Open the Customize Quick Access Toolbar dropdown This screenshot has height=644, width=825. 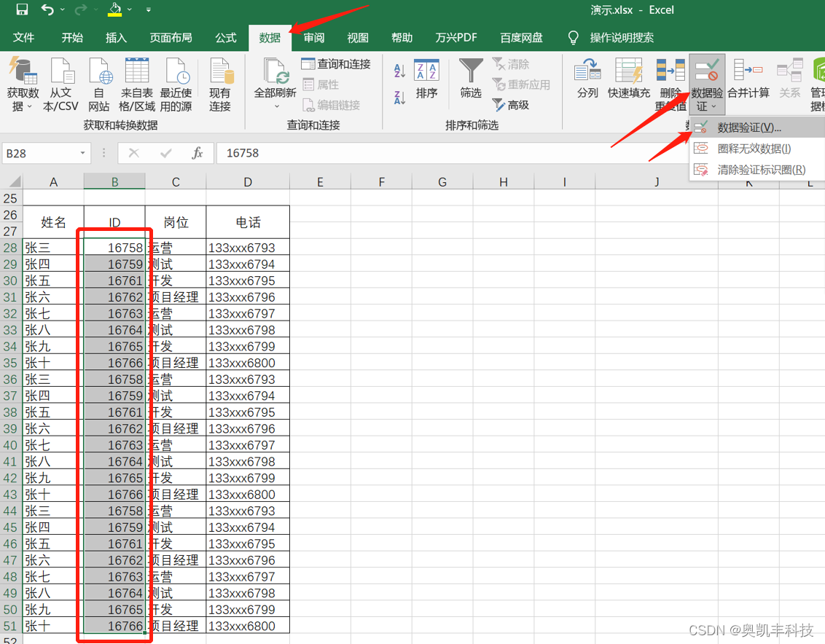click(x=149, y=9)
